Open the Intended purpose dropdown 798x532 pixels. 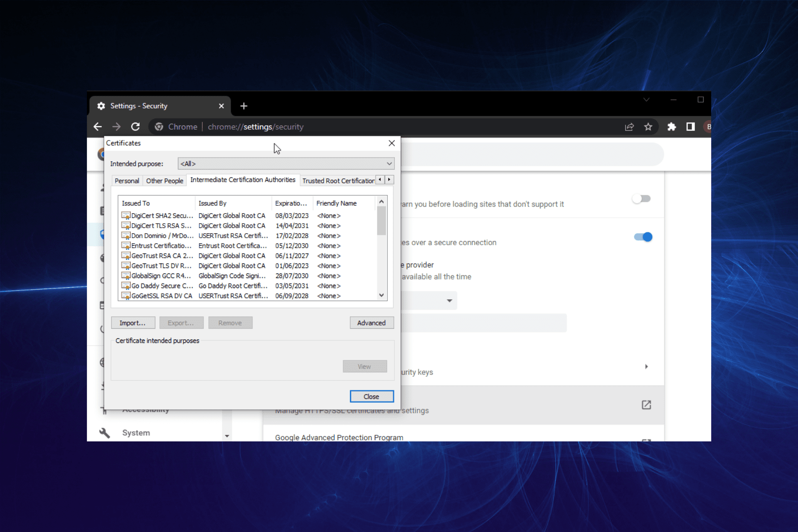pyautogui.click(x=286, y=163)
